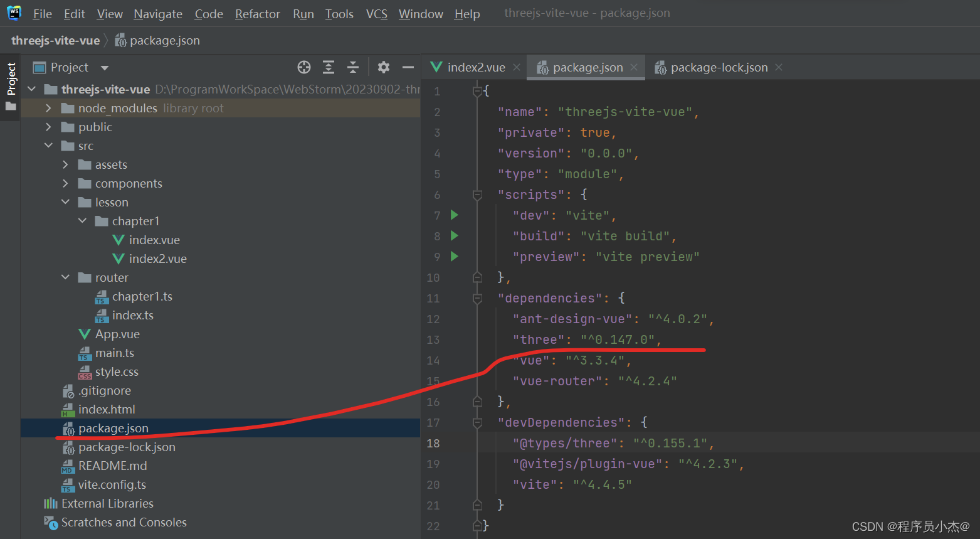Open the Help menu
Image resolution: width=980 pixels, height=539 pixels.
[467, 14]
